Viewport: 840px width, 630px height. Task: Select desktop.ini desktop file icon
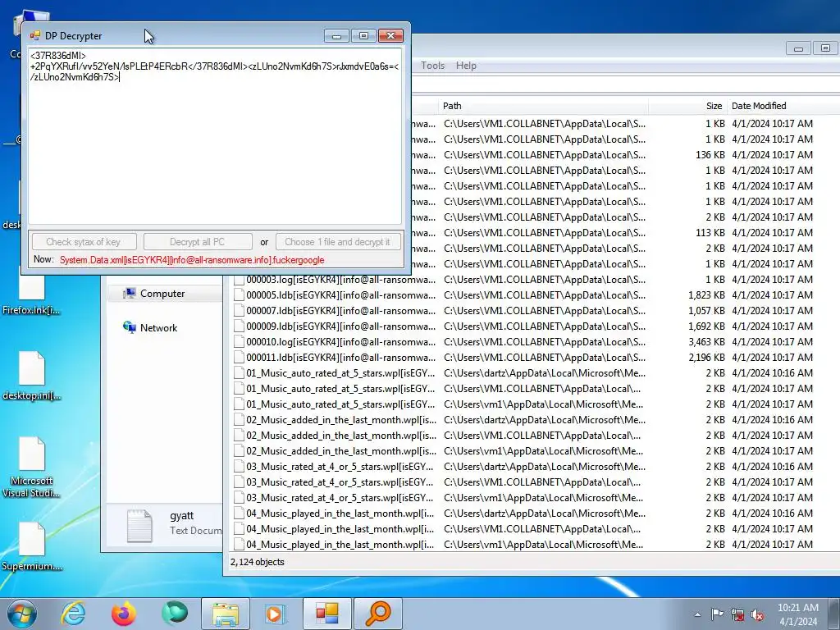pyautogui.click(x=32, y=376)
